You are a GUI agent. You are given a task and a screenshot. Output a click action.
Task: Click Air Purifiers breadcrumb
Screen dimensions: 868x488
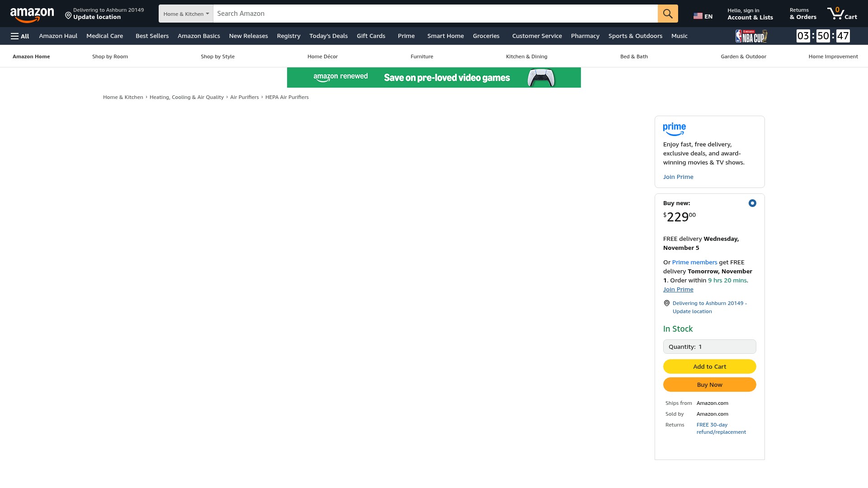245,97
